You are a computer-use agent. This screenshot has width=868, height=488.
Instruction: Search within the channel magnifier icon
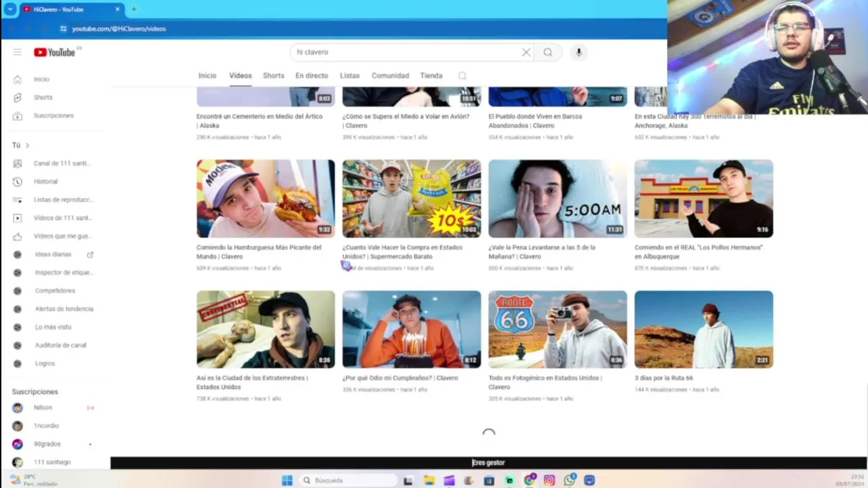tap(462, 76)
